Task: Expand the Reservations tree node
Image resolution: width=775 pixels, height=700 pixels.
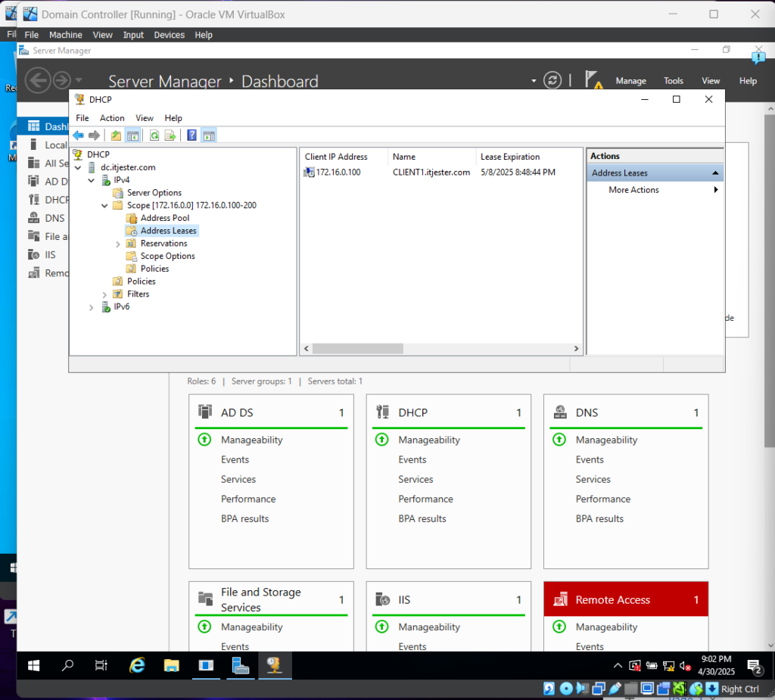Action: pos(117,244)
